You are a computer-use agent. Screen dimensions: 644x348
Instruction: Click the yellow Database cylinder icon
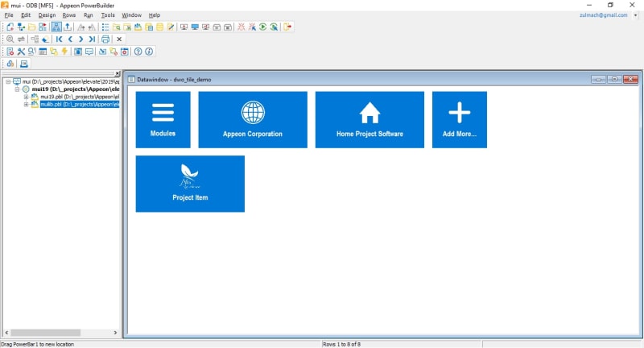click(159, 27)
